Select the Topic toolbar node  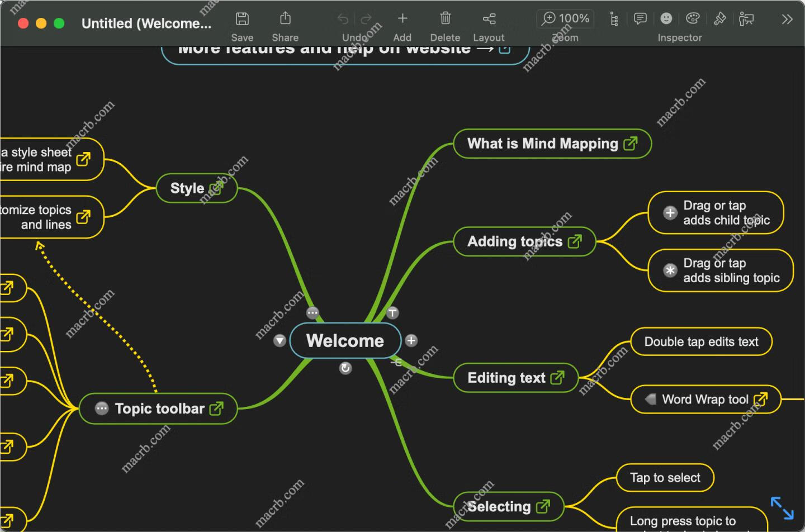[158, 408]
